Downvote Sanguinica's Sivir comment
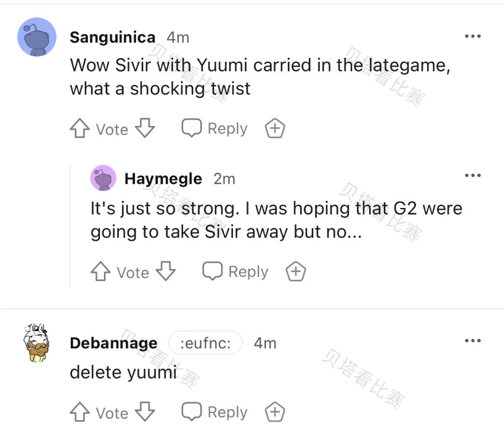Viewport: 504px width, 432px height. tap(145, 128)
